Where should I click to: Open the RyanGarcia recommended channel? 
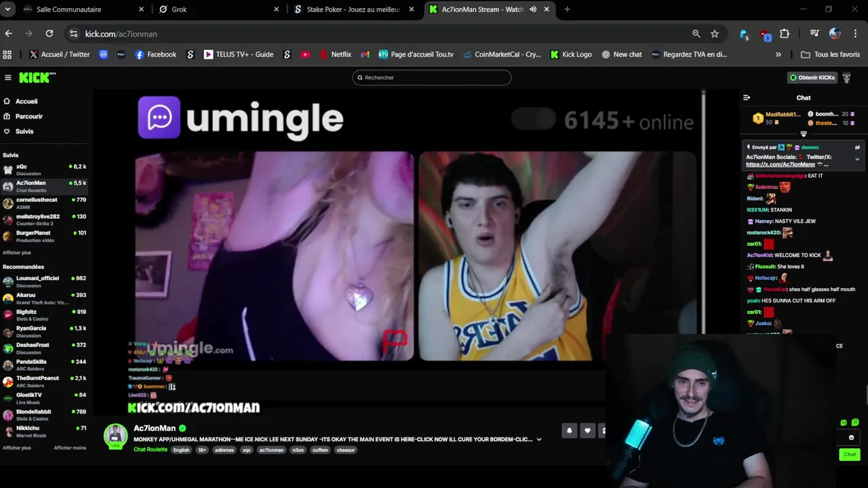(44, 331)
